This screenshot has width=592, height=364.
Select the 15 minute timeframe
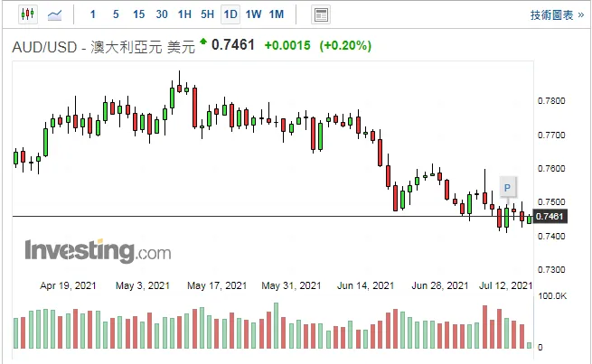pyautogui.click(x=138, y=14)
